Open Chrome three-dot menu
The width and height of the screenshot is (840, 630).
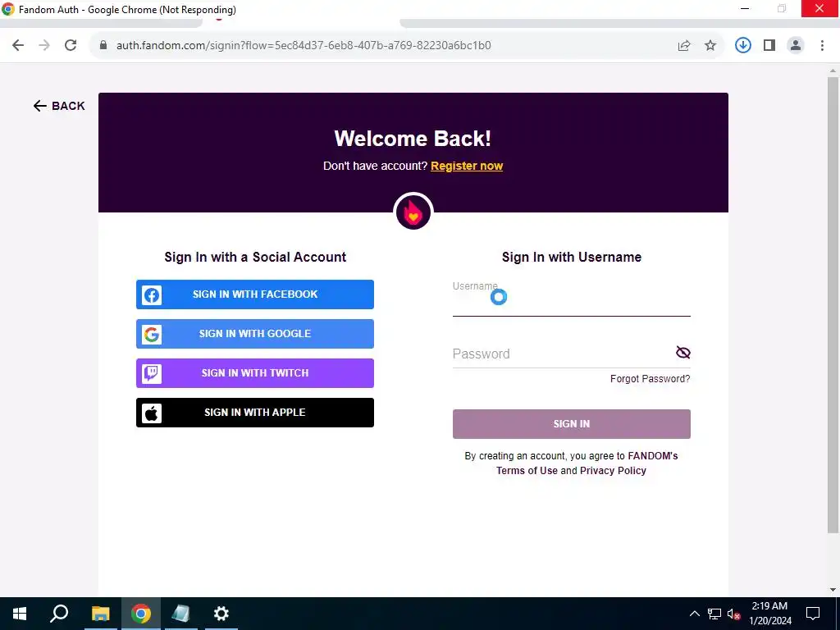pos(822,46)
